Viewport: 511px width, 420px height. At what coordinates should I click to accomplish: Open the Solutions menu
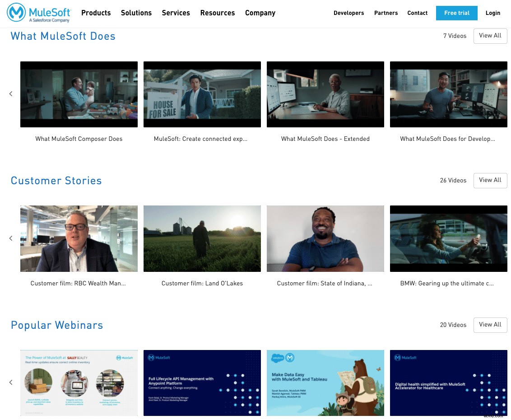coord(136,13)
